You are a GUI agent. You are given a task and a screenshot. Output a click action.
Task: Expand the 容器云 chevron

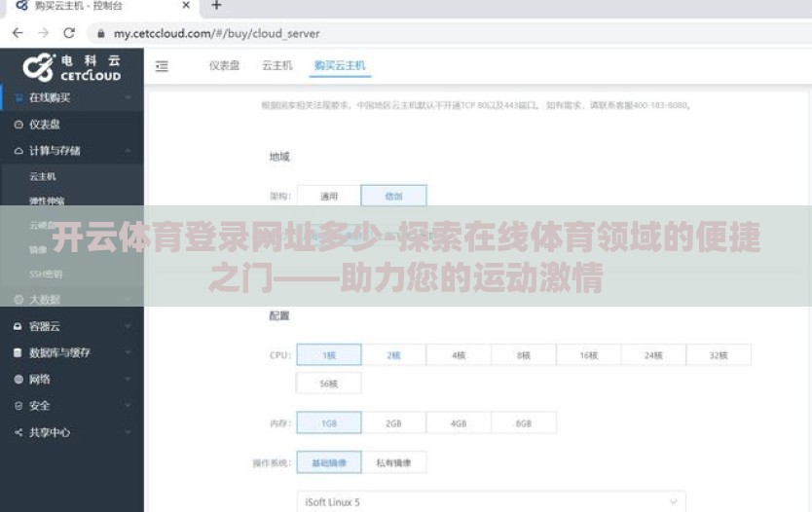pos(128,326)
